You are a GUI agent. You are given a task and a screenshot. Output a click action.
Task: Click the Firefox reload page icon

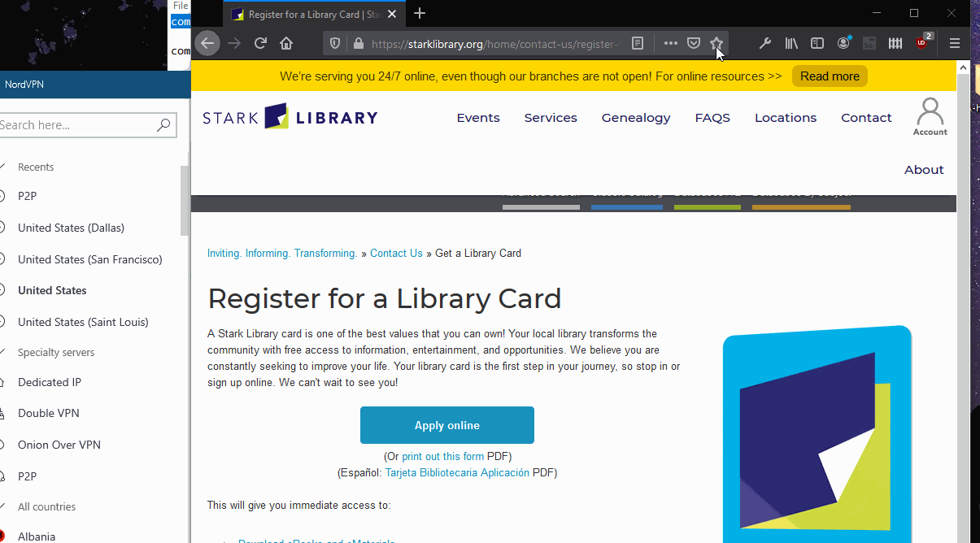[x=260, y=44]
